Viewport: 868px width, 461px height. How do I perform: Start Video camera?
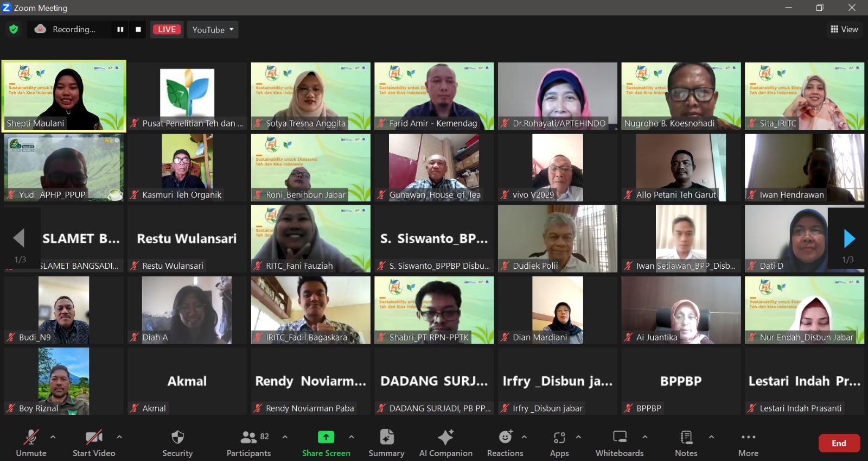coord(94,443)
